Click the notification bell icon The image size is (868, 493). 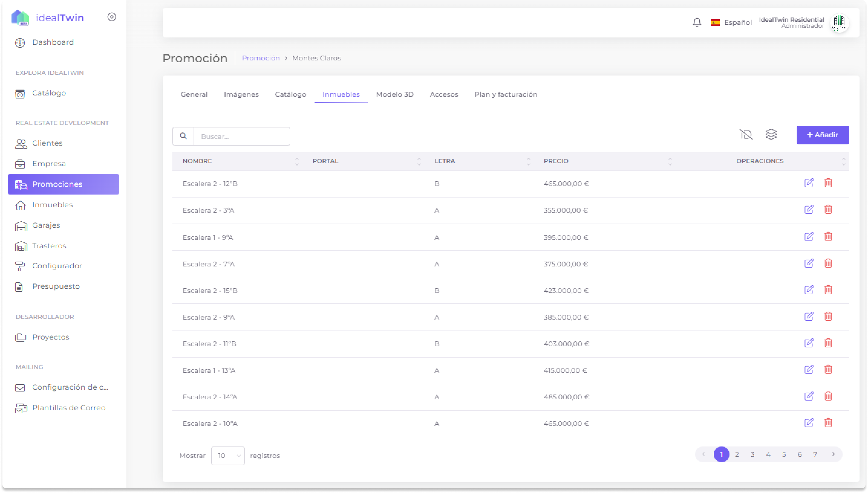pyautogui.click(x=697, y=22)
